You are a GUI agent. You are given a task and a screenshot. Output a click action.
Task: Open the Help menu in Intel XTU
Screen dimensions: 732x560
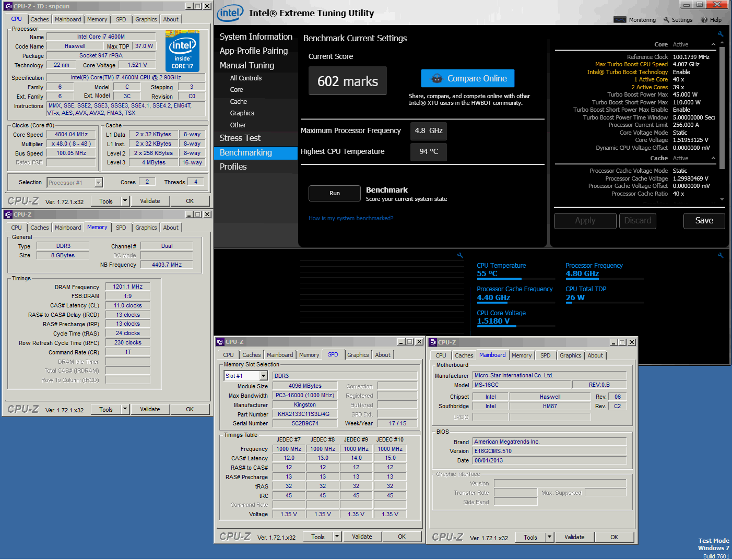tap(712, 20)
